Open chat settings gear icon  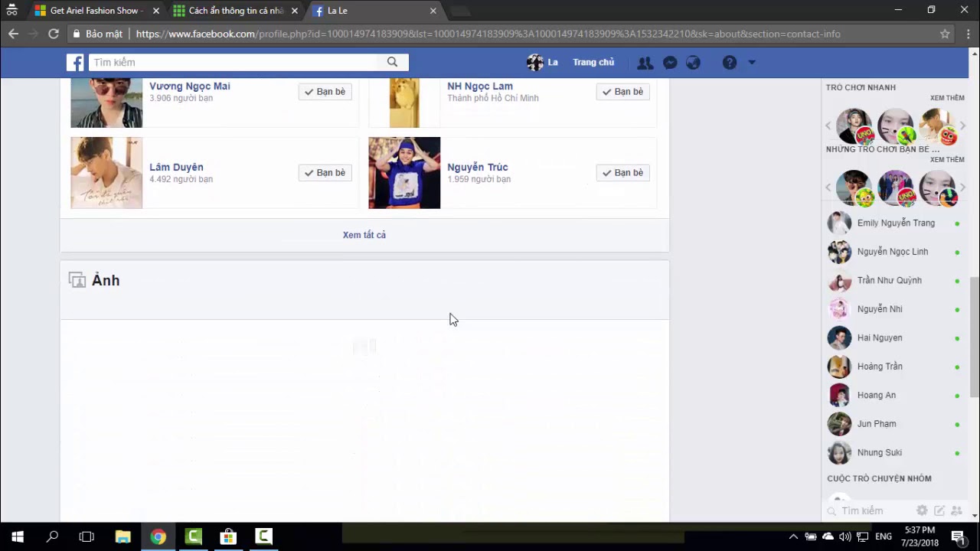coord(922,511)
